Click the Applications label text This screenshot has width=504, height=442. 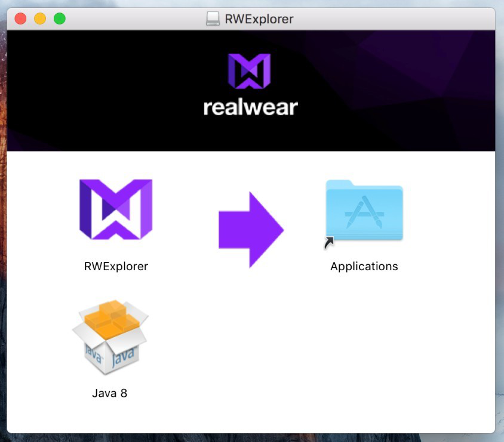pos(364,267)
